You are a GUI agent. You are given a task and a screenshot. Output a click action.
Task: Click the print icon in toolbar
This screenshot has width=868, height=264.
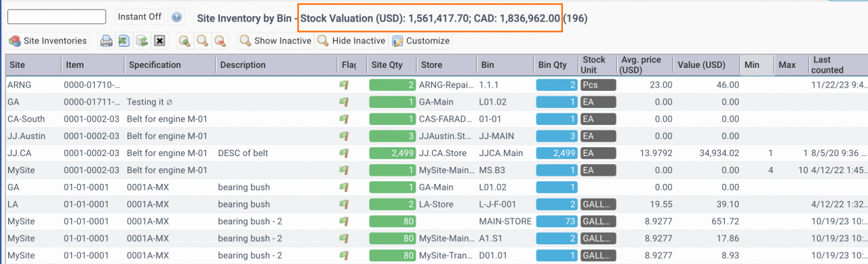tap(106, 41)
